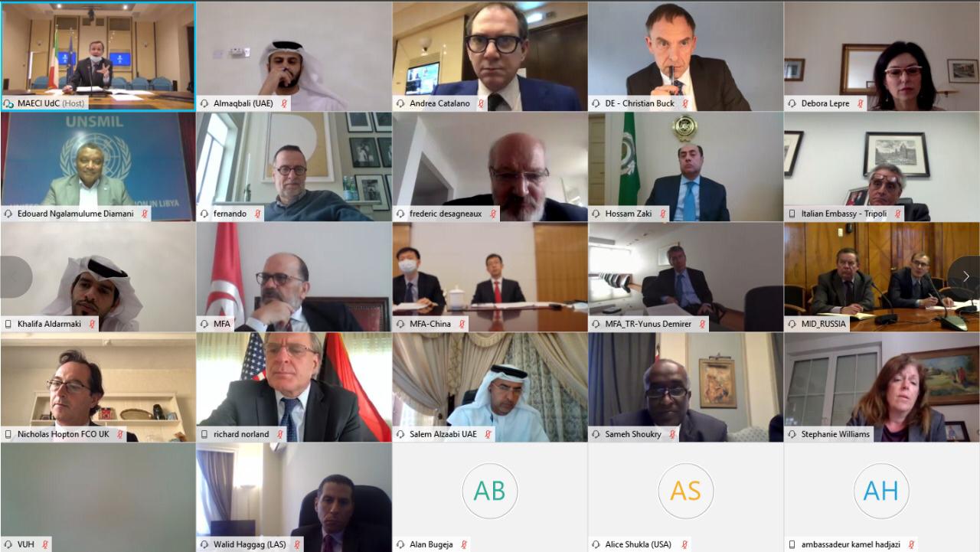Click headset icon beside MAECI UdC (Host)

coord(9,103)
